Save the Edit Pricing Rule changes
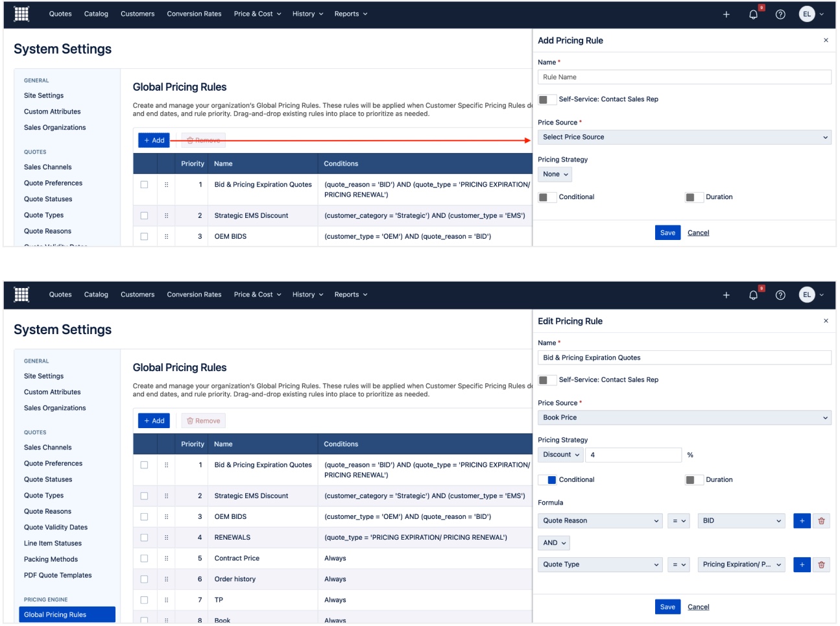Image resolution: width=840 pixels, height=626 pixels. 667,607
